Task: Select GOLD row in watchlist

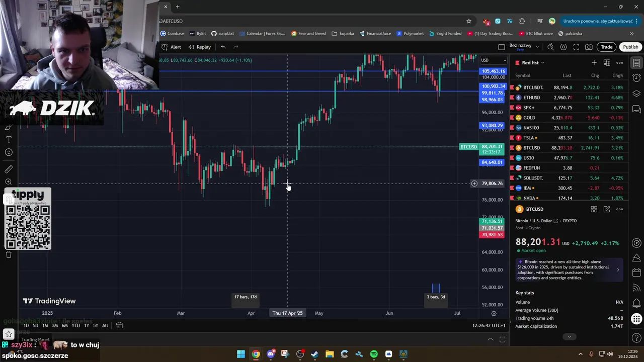Action: pos(569,118)
